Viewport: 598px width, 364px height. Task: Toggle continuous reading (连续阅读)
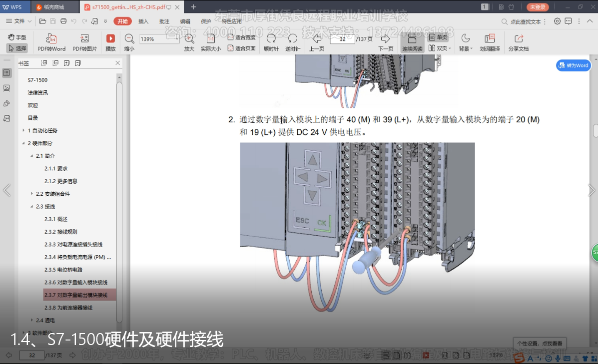(x=412, y=42)
